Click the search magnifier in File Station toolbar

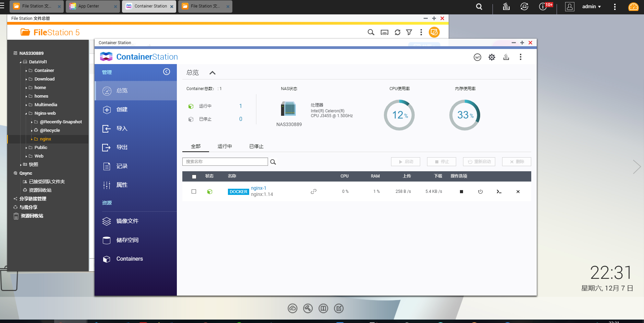370,32
